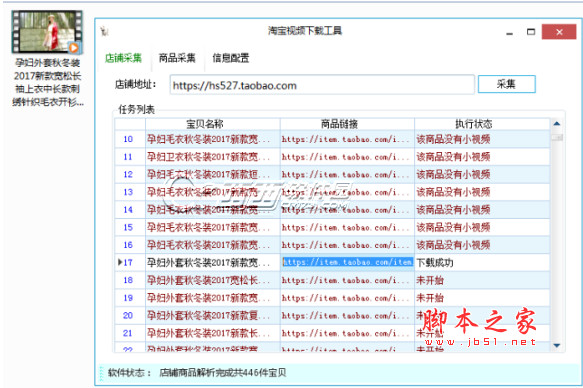This screenshot has height=388, width=583.
Task: Click product name cell in row 18
Action: [213, 280]
